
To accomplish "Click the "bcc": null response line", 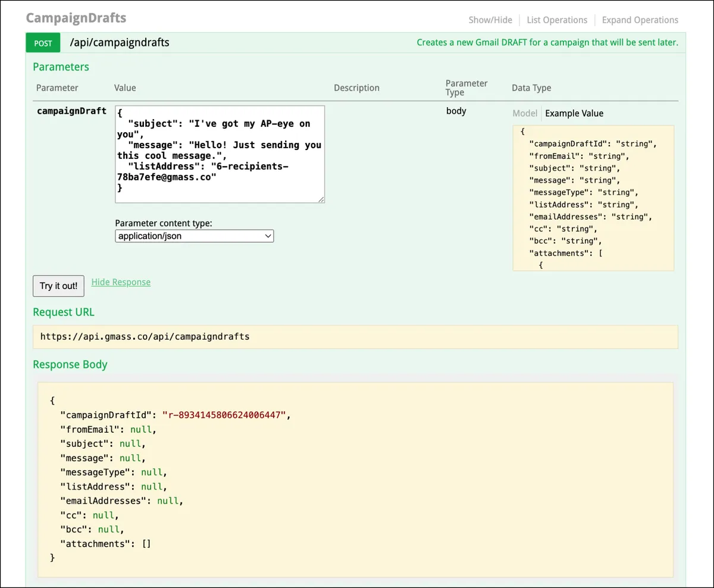I will [92, 529].
